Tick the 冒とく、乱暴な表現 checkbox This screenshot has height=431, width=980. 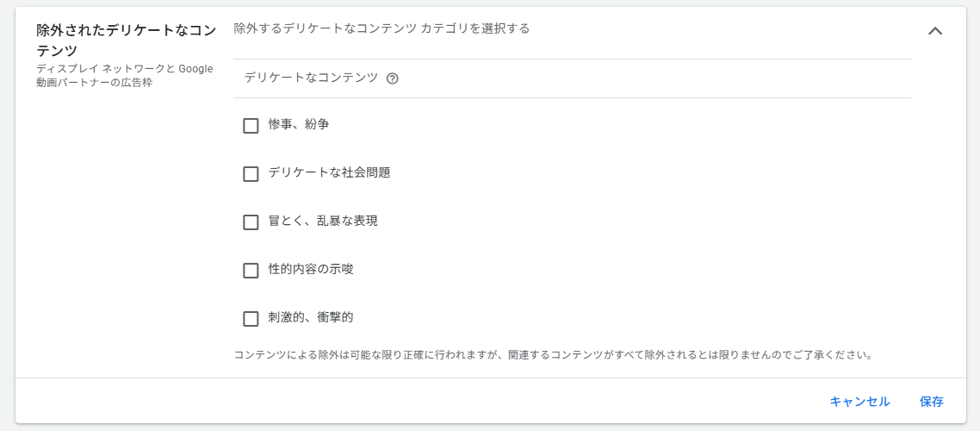[x=251, y=222]
